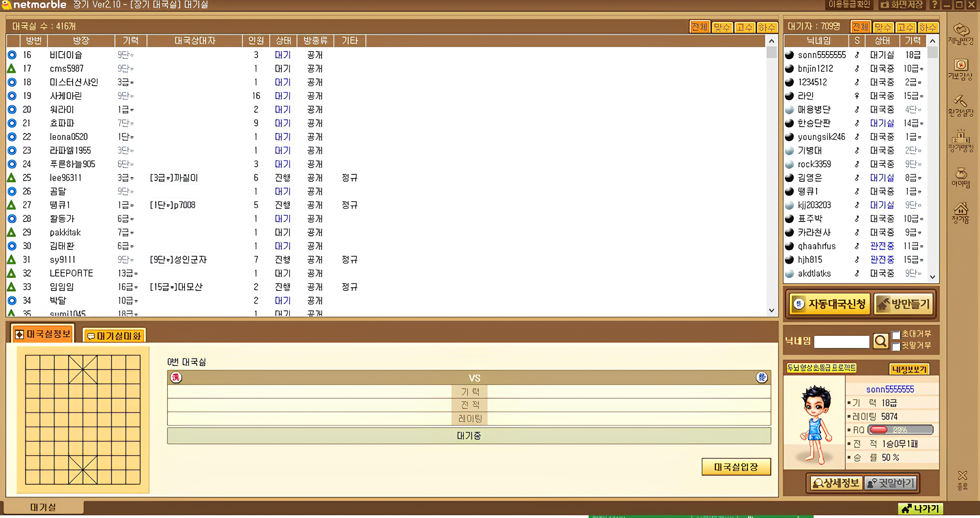This screenshot has height=518, width=980.
Task: Click the 닉네임 search input field
Action: pyautogui.click(x=841, y=341)
